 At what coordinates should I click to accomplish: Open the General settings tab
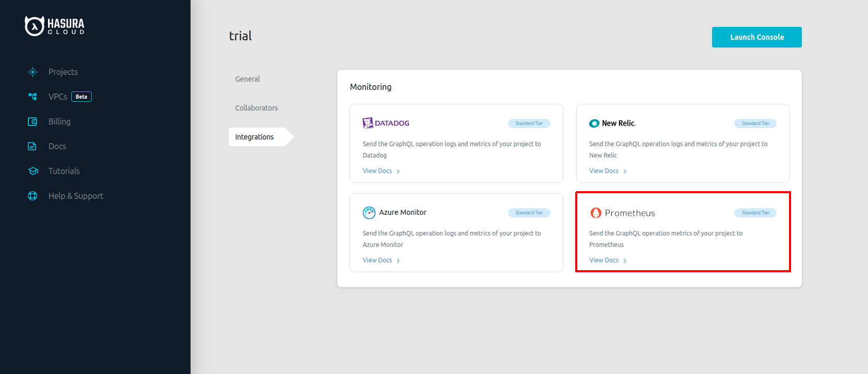pos(247,79)
